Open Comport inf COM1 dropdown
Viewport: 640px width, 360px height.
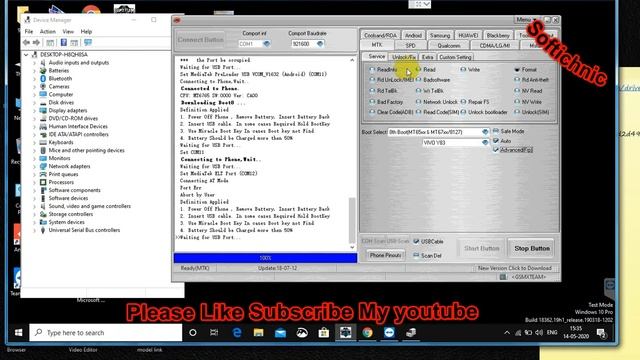click(267, 44)
